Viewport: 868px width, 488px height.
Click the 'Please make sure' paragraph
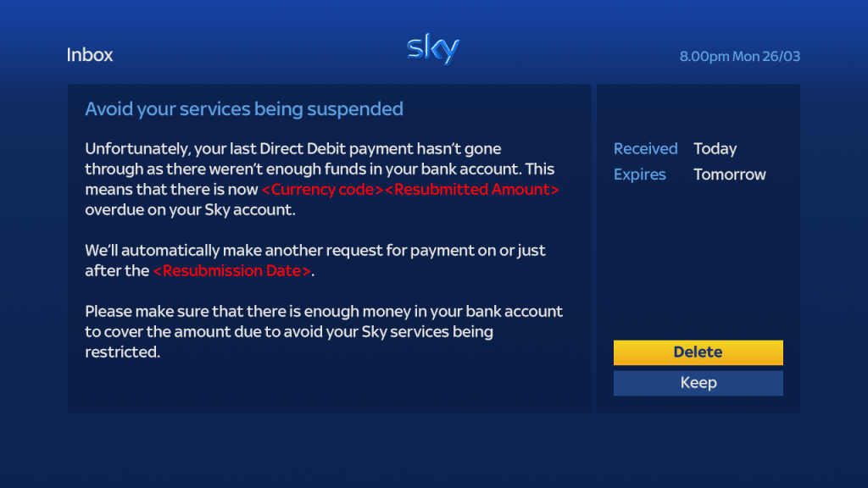pyautogui.click(x=324, y=312)
